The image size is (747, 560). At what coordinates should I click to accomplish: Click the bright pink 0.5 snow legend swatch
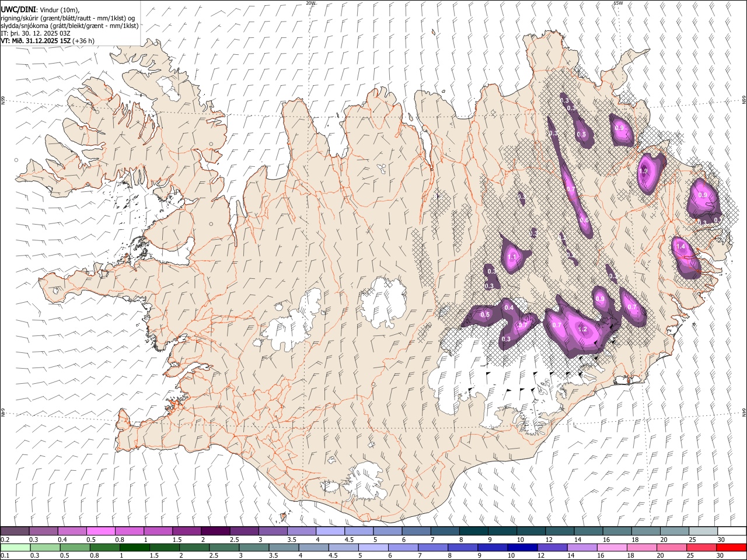pos(100,531)
